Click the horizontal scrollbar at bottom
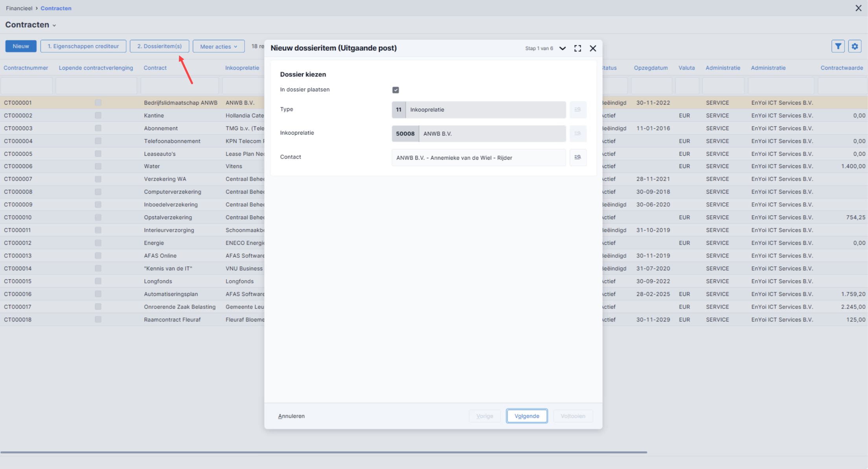The height and width of the screenshot is (469, 868). 324,452
